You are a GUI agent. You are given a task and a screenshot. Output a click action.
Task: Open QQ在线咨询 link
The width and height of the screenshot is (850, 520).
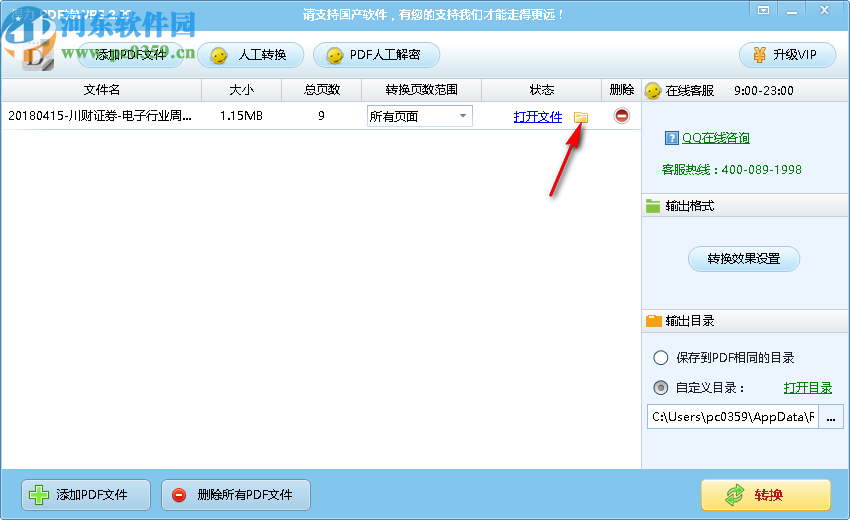716,138
